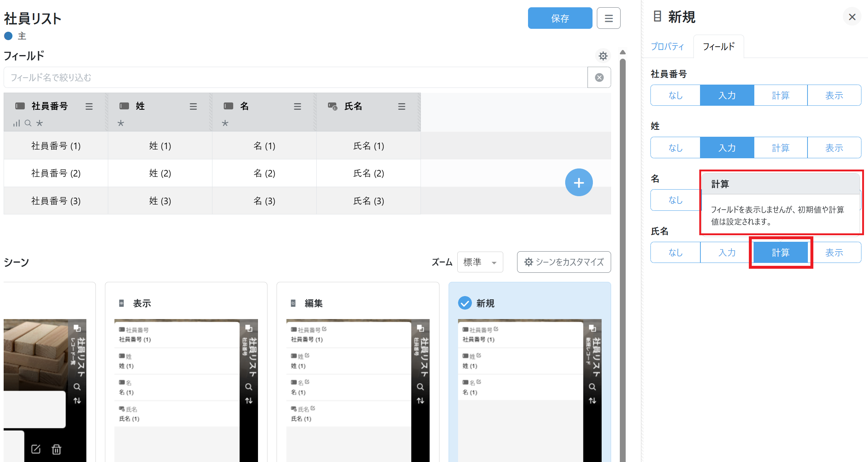Click シーンをカスタマイズ button
This screenshot has height=462, width=868.
564,262
